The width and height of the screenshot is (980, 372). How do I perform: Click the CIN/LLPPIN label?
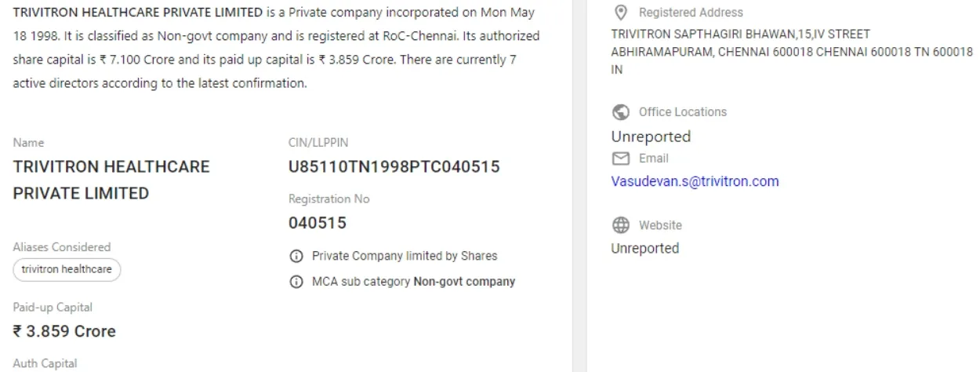pos(318,143)
